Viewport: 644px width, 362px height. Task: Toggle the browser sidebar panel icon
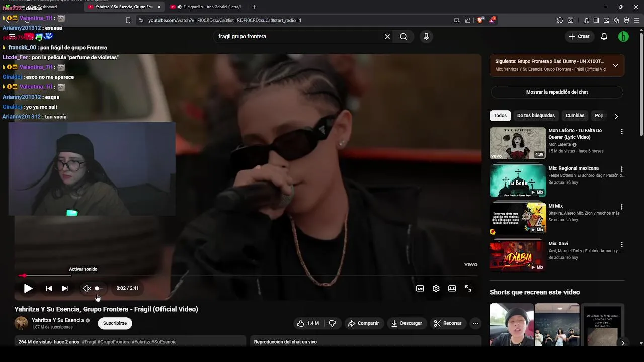tap(596, 20)
